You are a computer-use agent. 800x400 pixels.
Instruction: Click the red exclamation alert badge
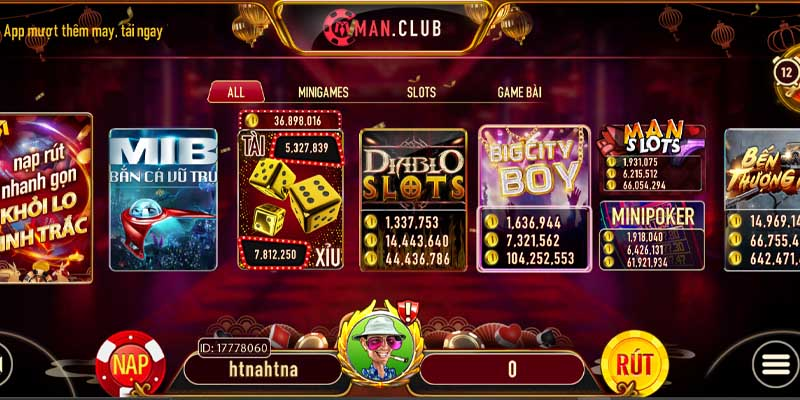tap(408, 309)
